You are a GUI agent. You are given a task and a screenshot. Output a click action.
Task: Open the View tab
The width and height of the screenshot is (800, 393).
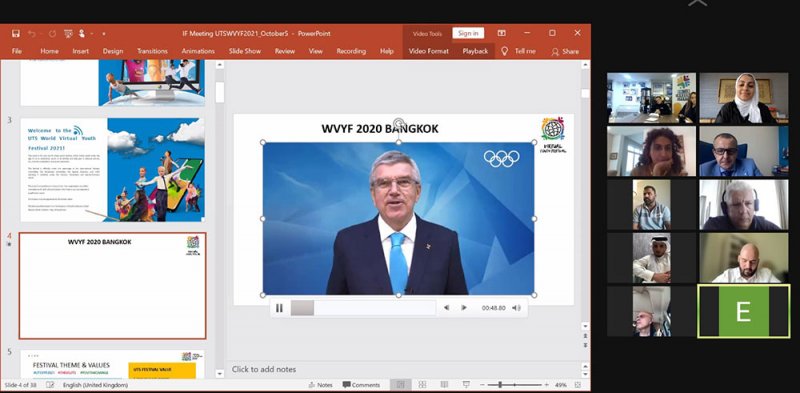pyautogui.click(x=315, y=51)
